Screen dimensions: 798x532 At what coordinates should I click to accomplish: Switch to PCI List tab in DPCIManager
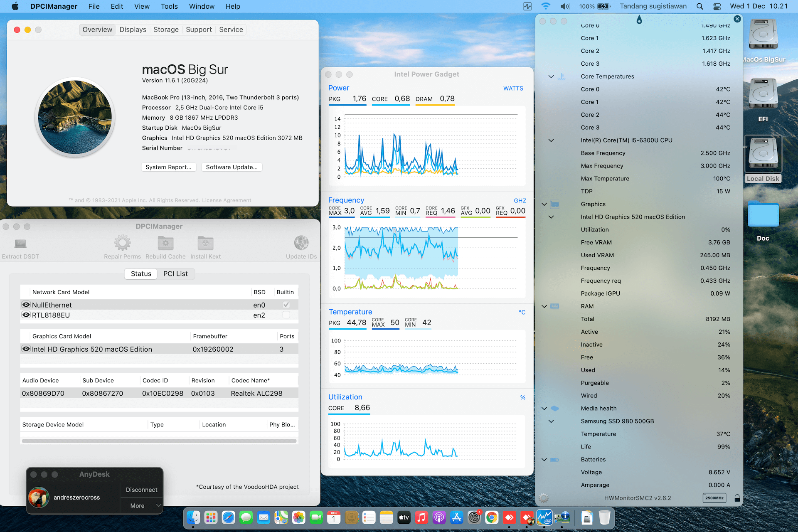point(175,273)
